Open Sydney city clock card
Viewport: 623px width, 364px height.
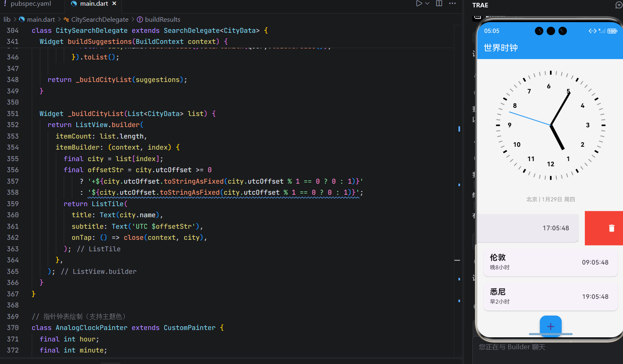pyautogui.click(x=551, y=297)
